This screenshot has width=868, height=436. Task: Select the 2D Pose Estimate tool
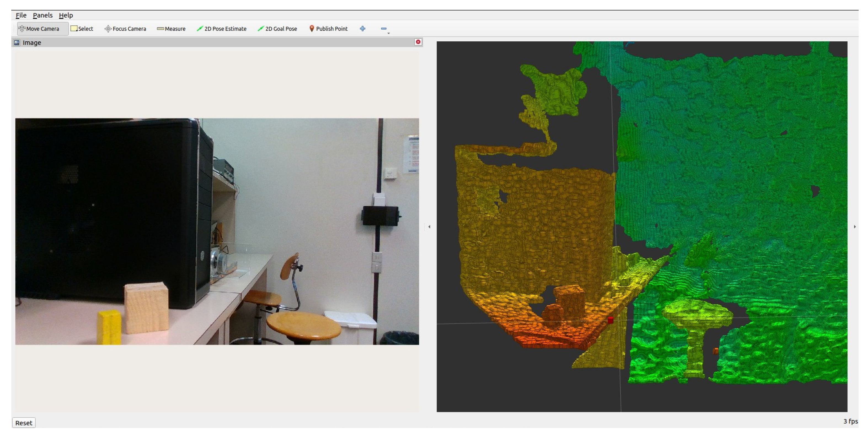222,29
